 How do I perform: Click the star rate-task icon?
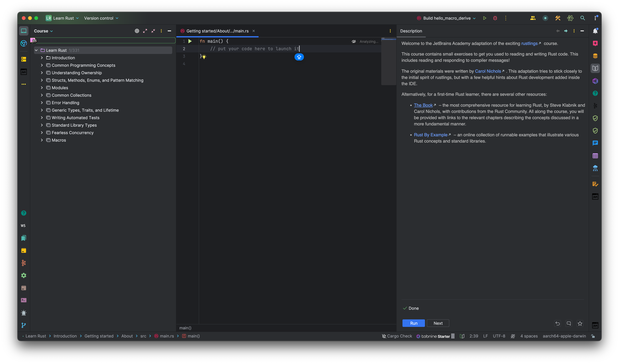point(580,323)
